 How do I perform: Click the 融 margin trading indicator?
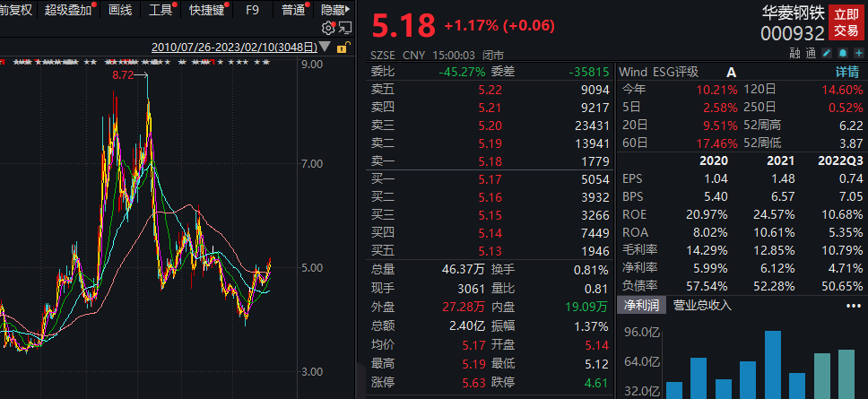pyautogui.click(x=794, y=53)
